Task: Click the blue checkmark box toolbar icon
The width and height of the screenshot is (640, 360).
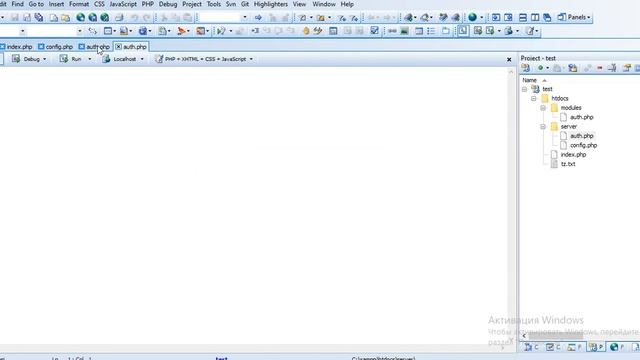Action: (374, 31)
